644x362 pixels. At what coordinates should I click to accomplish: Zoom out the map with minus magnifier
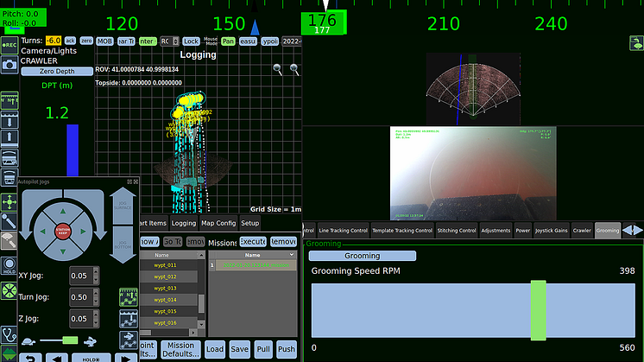pos(278,69)
